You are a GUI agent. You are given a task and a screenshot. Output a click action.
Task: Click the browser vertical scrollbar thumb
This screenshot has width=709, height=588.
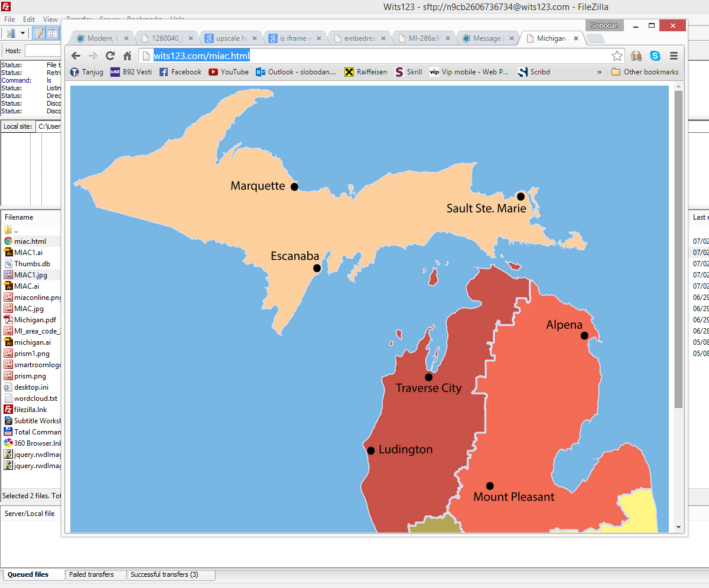(678, 248)
